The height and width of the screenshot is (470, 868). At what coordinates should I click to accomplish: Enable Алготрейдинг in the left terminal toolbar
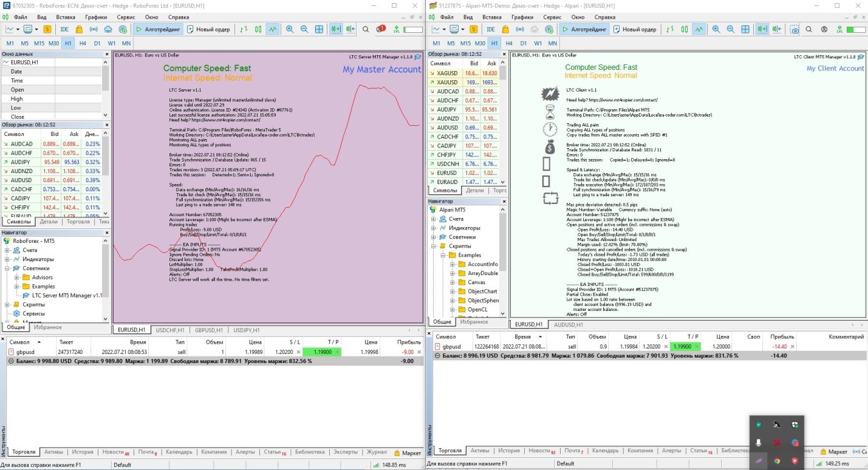click(158, 29)
